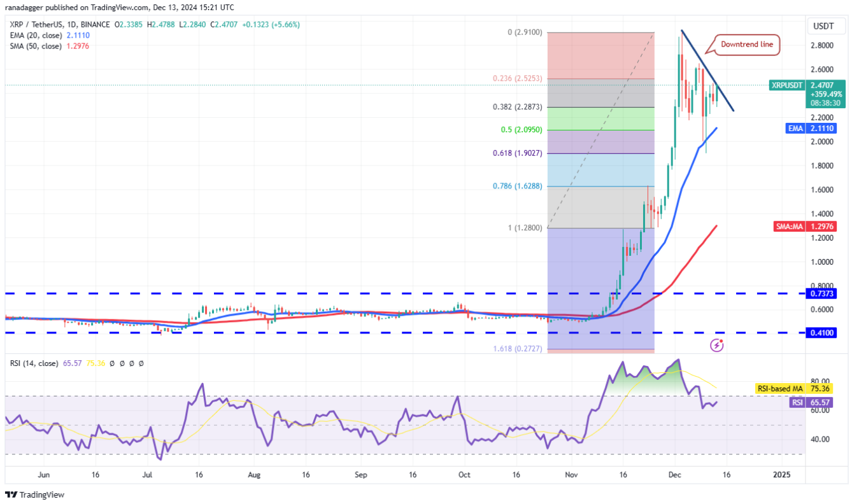Click the 0.4100 horizontal line price label
The height and width of the screenshot is (504, 852).
820,332
